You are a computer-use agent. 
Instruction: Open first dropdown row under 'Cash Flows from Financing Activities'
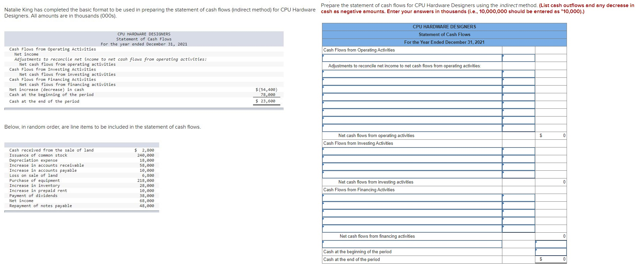click(x=412, y=198)
